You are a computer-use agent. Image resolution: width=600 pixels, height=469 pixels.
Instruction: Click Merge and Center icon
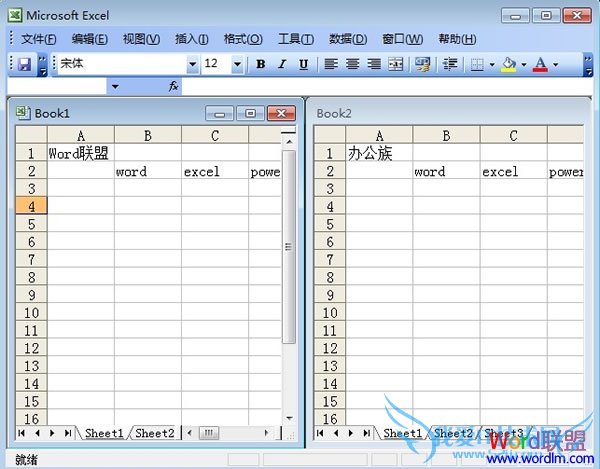pos(396,64)
